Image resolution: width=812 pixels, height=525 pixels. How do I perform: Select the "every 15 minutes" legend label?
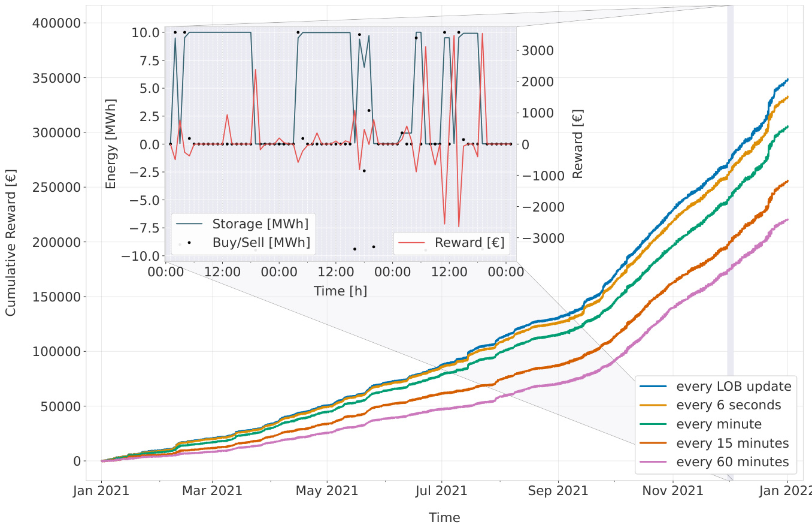732,443
